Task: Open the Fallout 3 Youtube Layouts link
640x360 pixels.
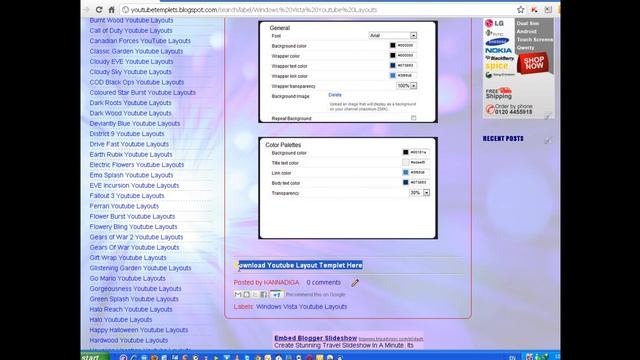Action: click(x=127, y=196)
